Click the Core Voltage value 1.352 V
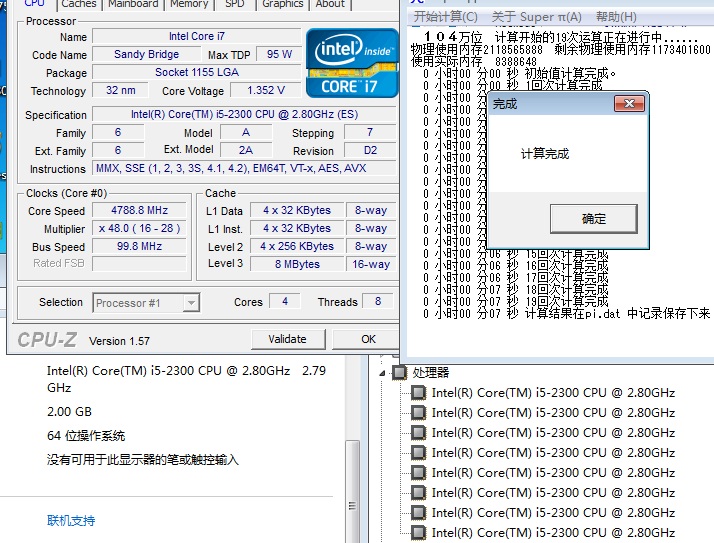Viewport: 714px width, 543px height. [266, 90]
